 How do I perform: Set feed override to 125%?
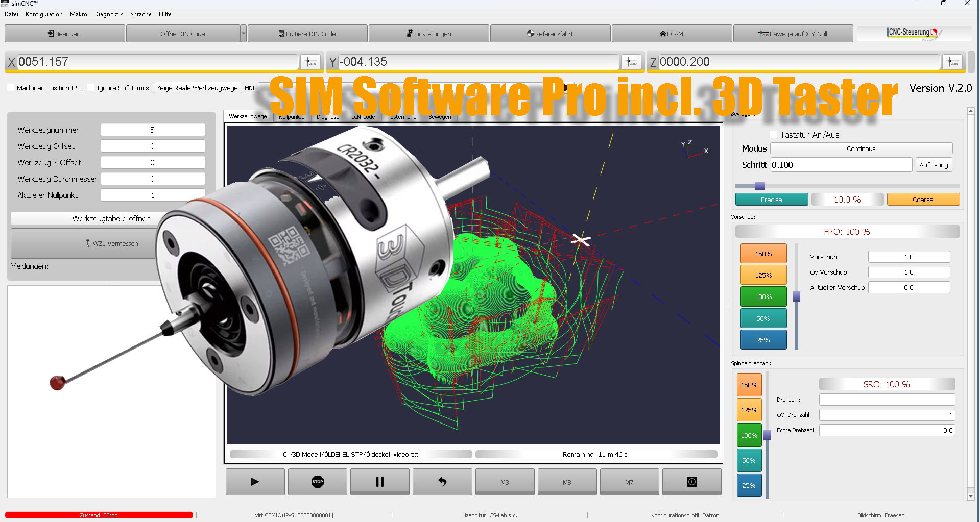[x=763, y=275]
